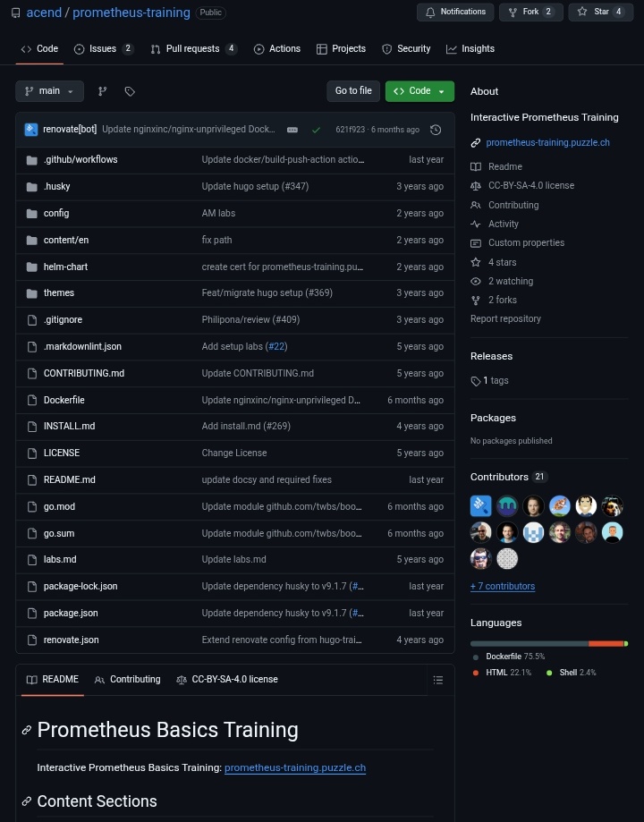The width and height of the screenshot is (644, 822).
Task: Select CC-BY-SA-4.0 license tab in viewer
Action: click(227, 680)
